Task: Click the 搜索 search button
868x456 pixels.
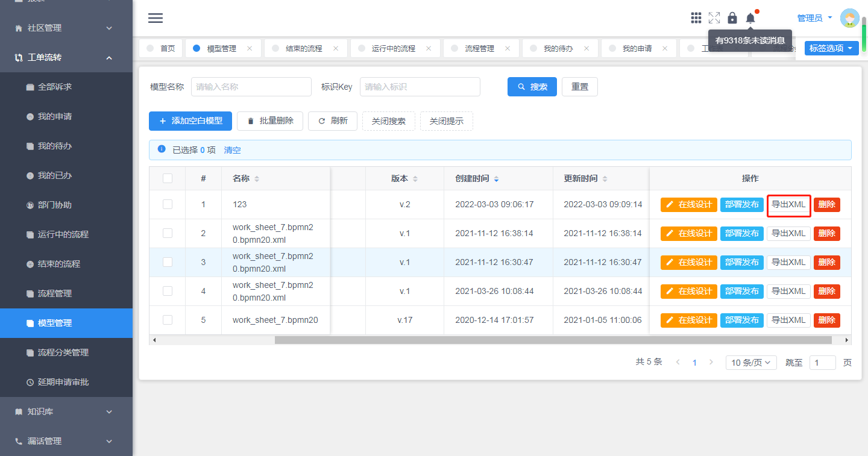Action: 532,87
